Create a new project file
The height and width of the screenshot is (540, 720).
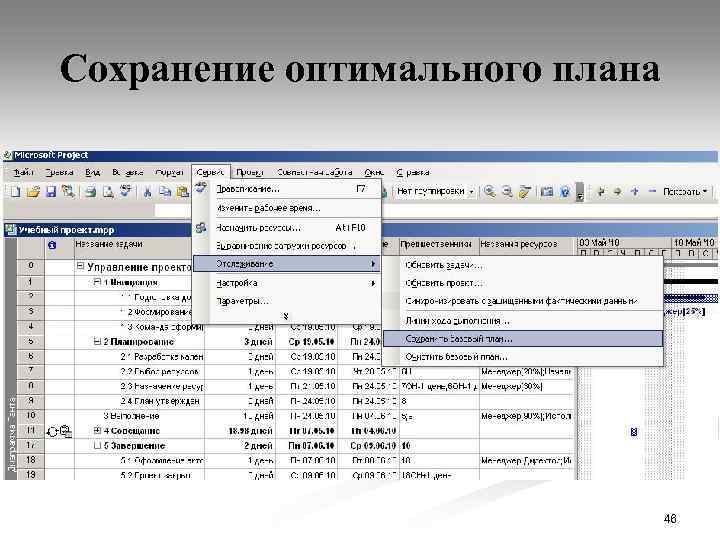pos(16,191)
